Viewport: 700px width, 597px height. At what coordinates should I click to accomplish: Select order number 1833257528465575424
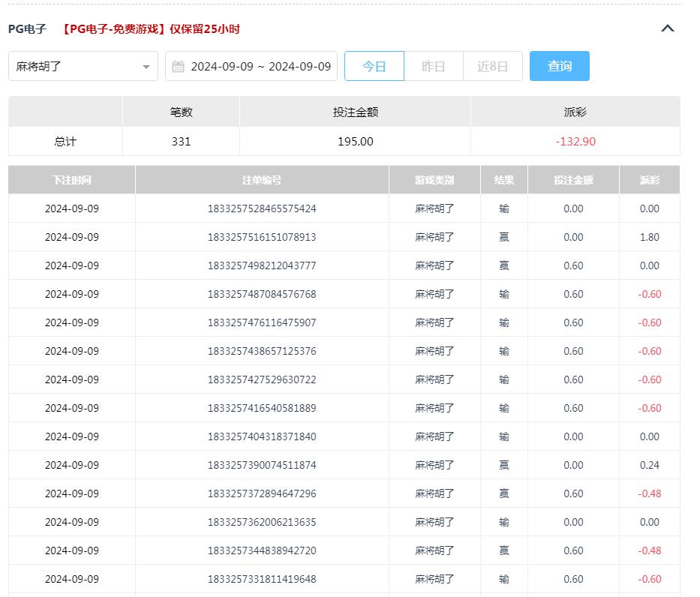pyautogui.click(x=261, y=208)
